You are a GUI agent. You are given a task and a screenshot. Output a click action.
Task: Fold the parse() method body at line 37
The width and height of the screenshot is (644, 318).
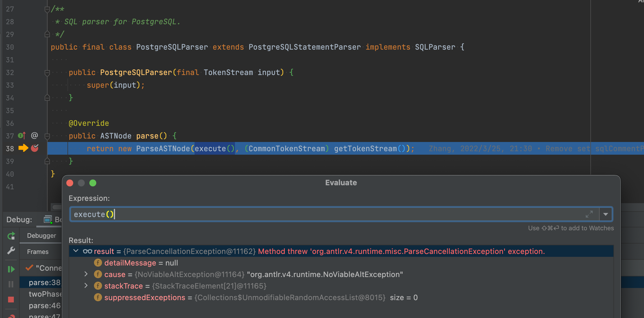47,136
